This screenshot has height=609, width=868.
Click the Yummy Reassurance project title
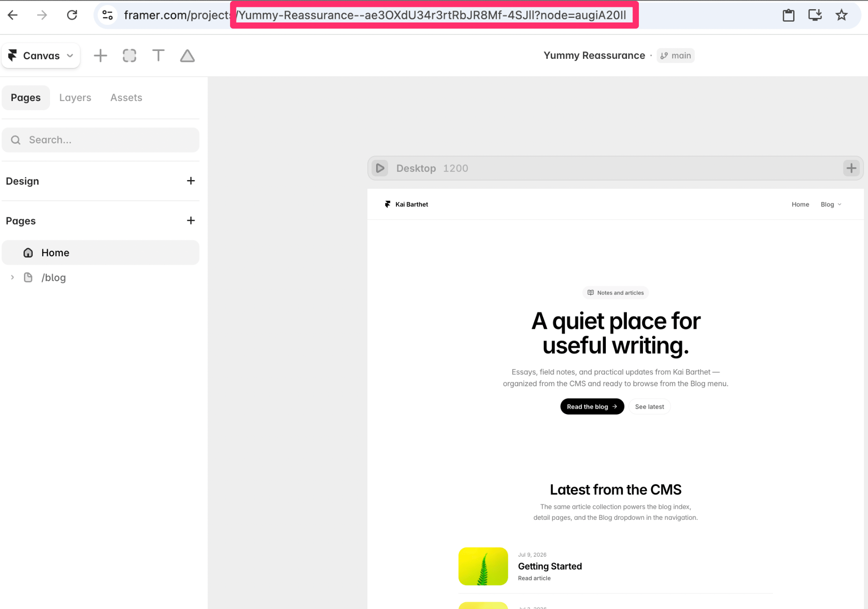(x=594, y=56)
